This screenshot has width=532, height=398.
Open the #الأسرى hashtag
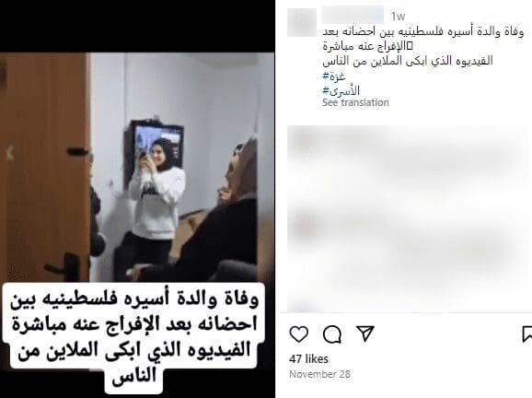tap(341, 90)
